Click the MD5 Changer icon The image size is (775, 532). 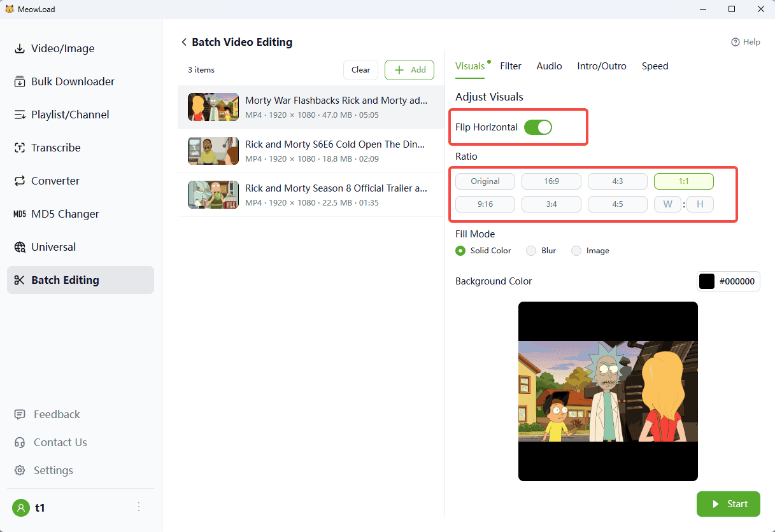pyautogui.click(x=20, y=214)
